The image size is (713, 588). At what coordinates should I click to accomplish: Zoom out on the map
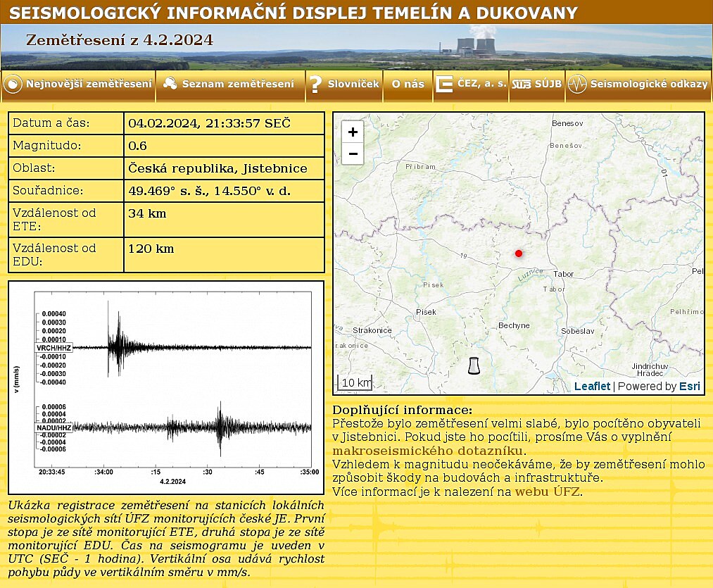[353, 154]
